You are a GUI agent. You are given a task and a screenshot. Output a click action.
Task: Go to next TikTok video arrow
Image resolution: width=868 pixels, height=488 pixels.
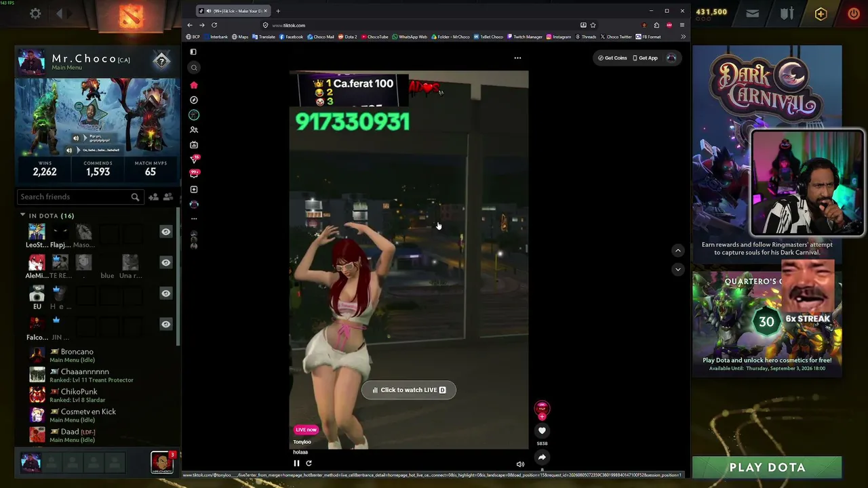pos(677,269)
